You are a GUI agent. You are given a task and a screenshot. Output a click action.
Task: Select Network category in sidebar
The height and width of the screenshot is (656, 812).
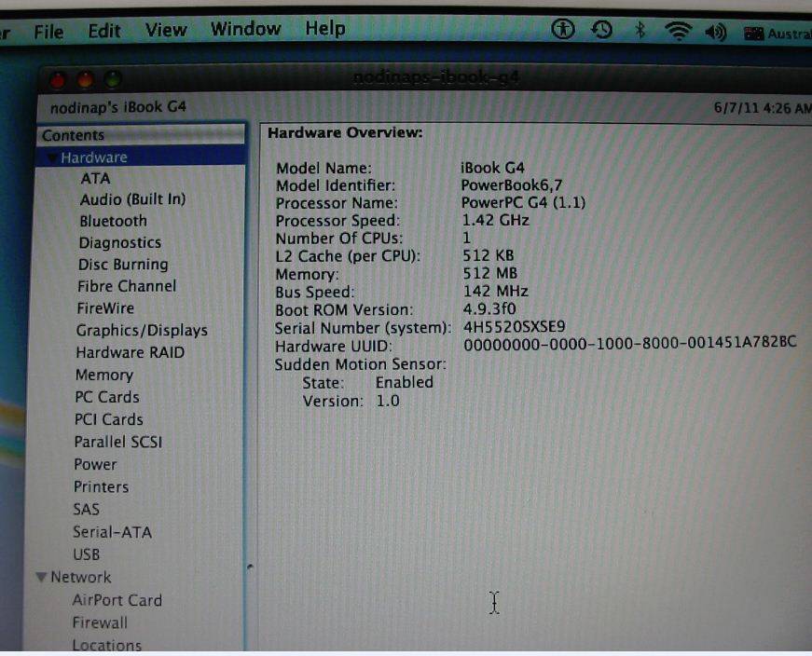(x=81, y=578)
